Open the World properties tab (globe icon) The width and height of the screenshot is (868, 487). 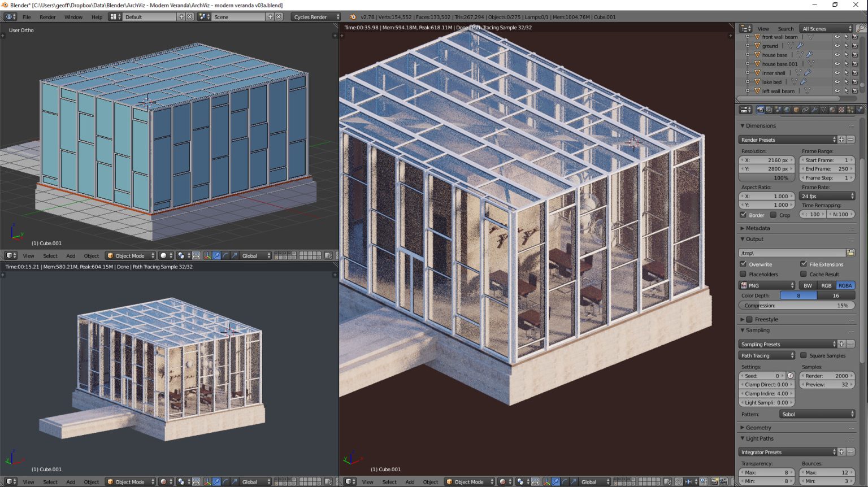(788, 110)
